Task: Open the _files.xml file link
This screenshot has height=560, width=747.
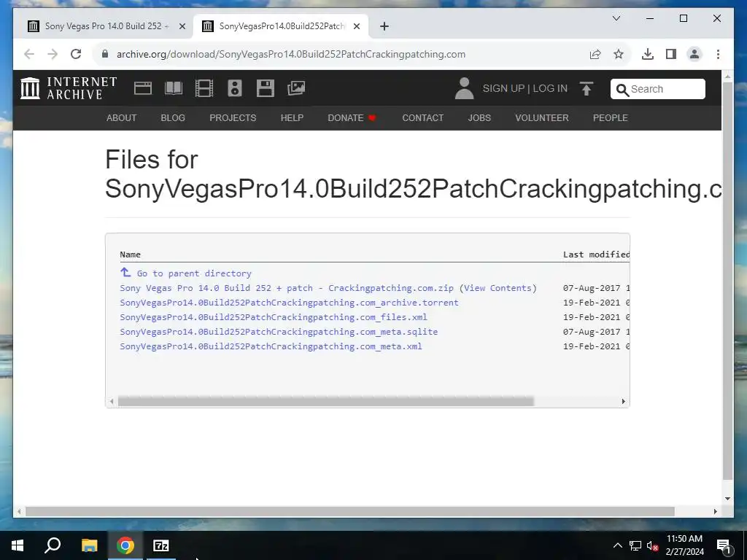Action: tap(274, 317)
